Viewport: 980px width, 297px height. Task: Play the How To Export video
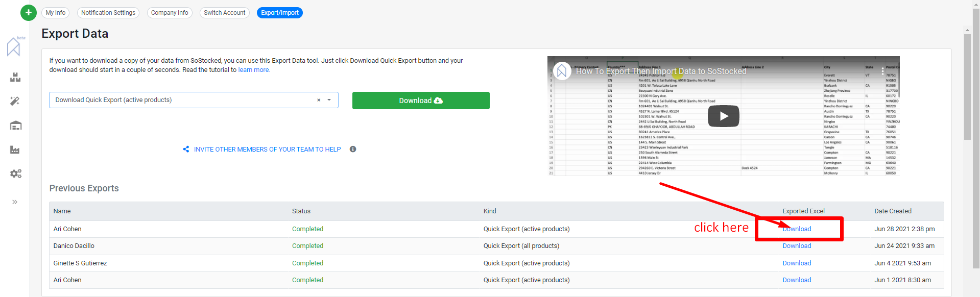(x=723, y=116)
